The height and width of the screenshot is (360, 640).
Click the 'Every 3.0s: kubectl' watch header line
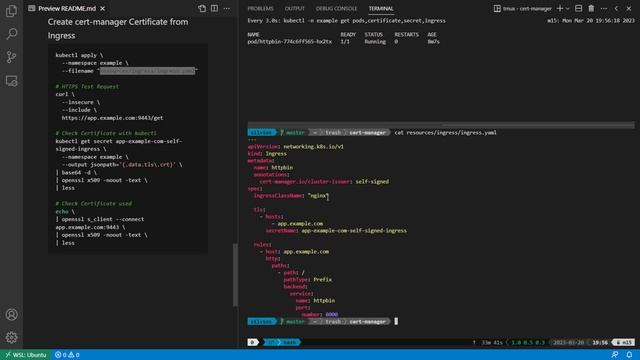347,21
